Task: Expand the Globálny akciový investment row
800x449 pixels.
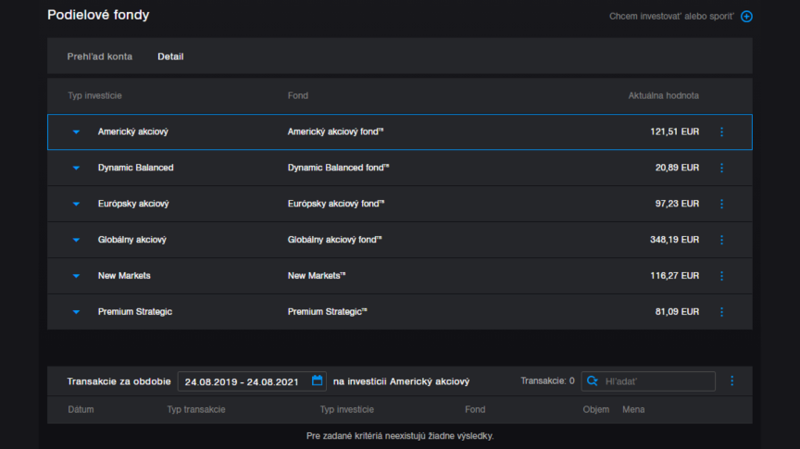Action: tap(75, 240)
